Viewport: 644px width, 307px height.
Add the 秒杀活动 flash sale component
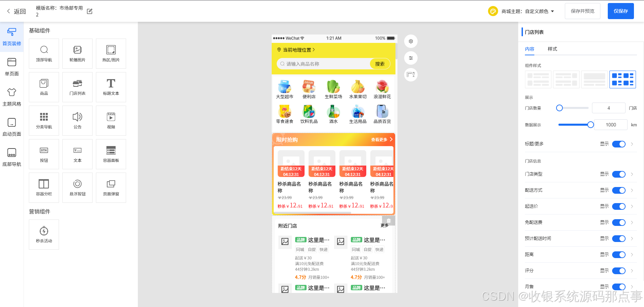tap(44, 235)
